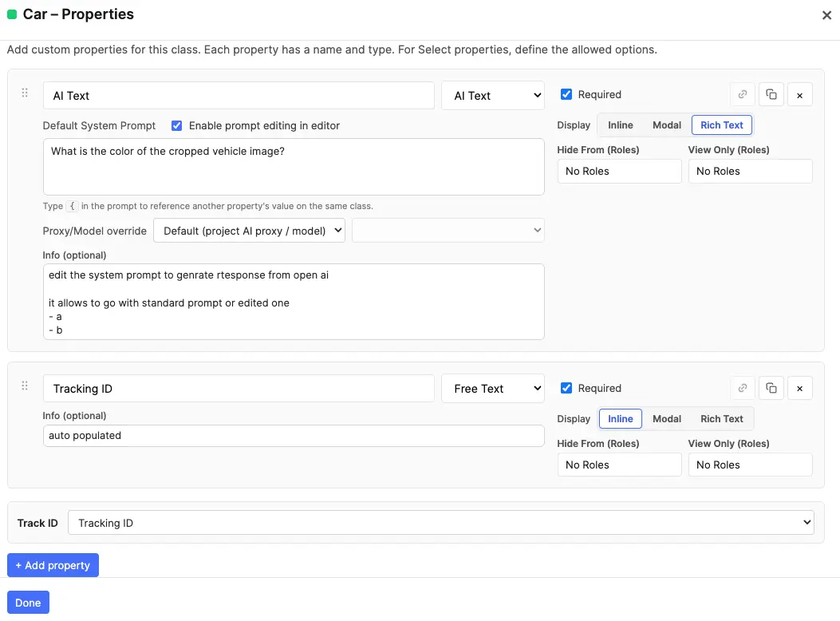This screenshot has width=840, height=621.
Task: Edit the Tracking ID property name field
Action: click(x=239, y=389)
